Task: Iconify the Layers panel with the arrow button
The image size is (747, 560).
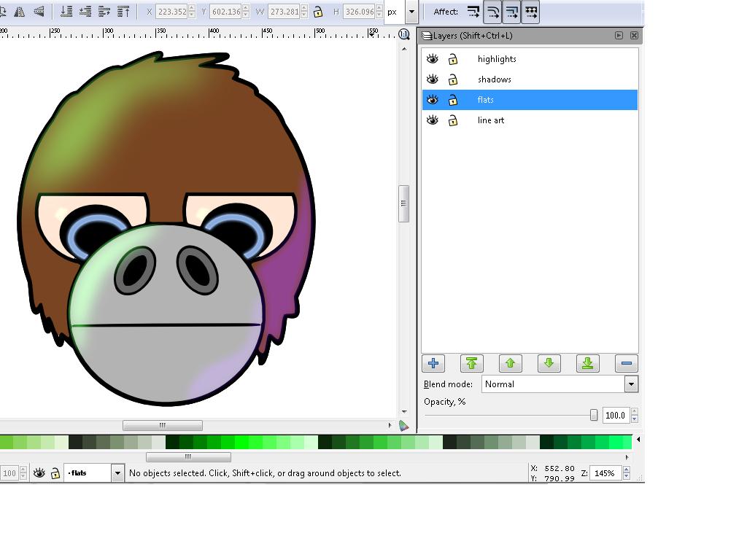Action: coord(619,35)
